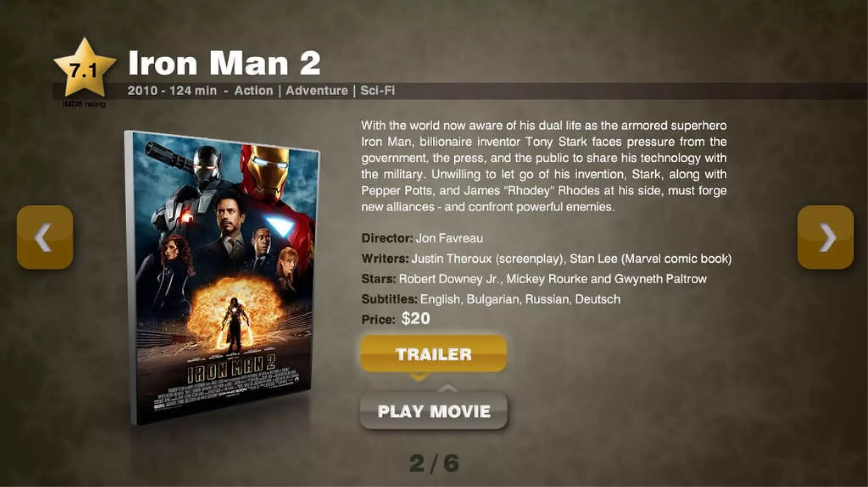Select star Gwyneth Paltrow
The width and height of the screenshot is (868, 487).
click(660, 279)
